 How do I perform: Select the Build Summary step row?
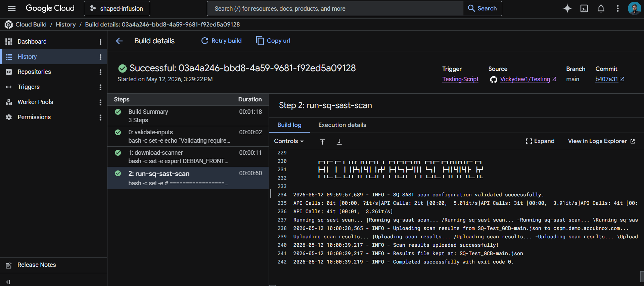(188, 116)
